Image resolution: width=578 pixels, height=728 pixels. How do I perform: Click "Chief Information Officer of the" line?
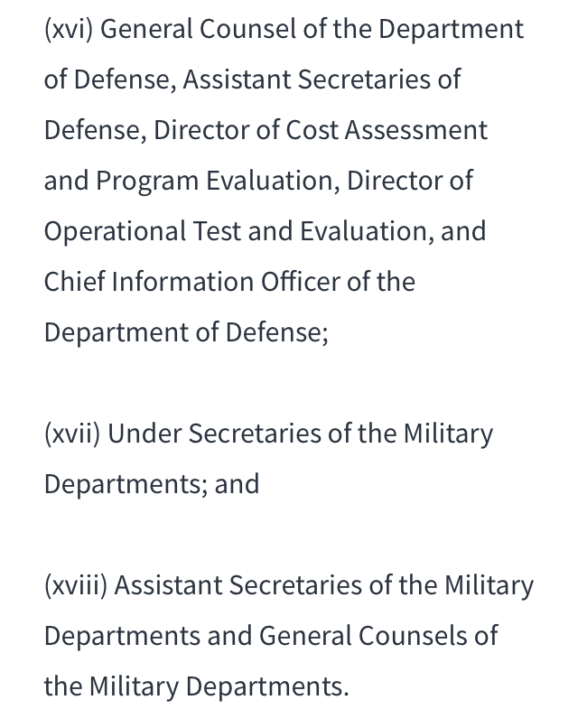[229, 282]
